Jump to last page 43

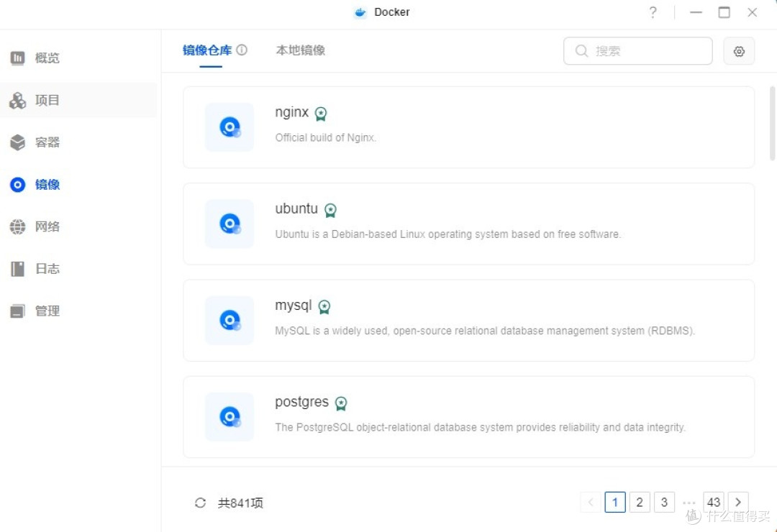click(714, 503)
